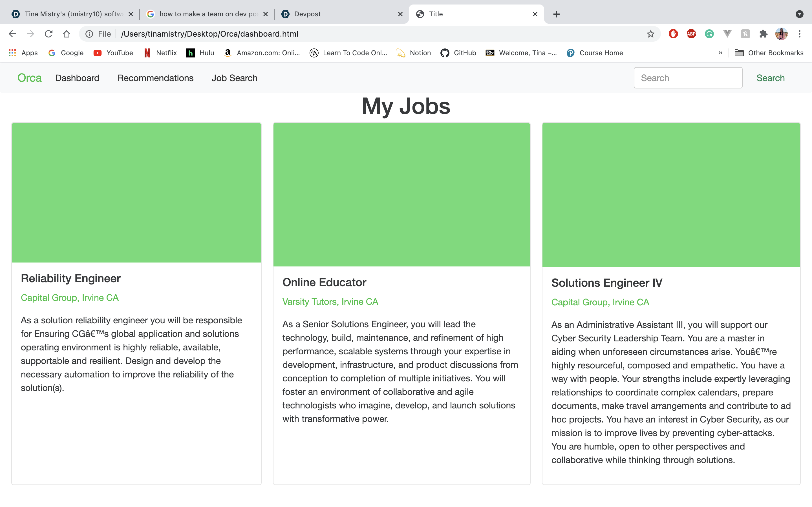Open Other Bookmarks folder
The image size is (812, 507).
(769, 53)
